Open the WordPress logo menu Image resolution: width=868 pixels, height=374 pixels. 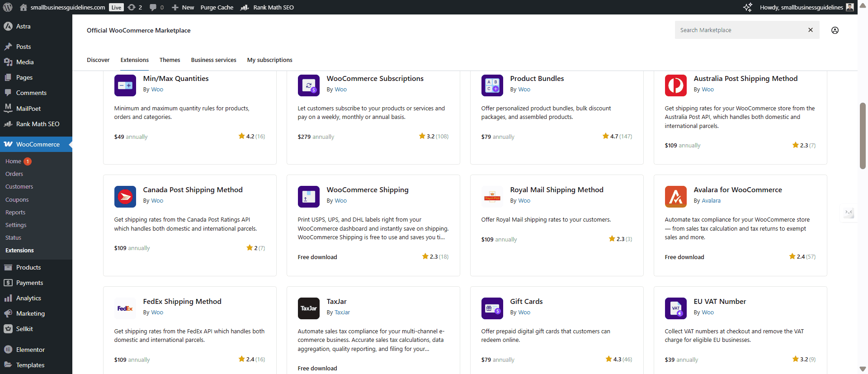pos(8,7)
